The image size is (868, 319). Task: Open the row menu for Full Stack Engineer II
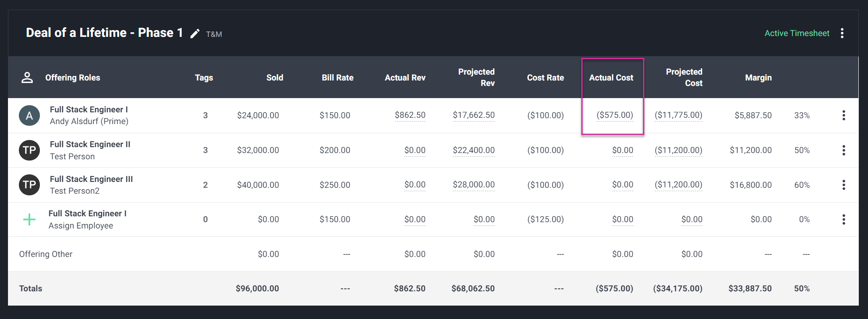(x=844, y=150)
